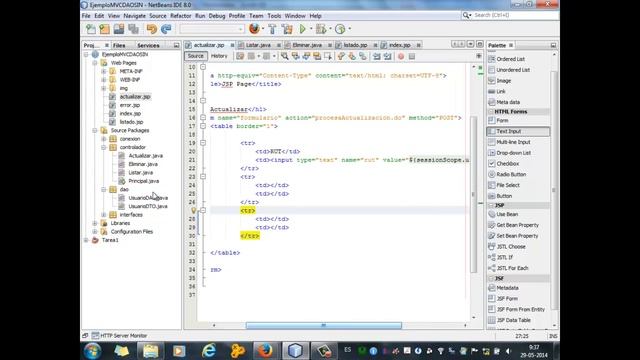Click the editor vertical scrollbar

click(x=473, y=194)
